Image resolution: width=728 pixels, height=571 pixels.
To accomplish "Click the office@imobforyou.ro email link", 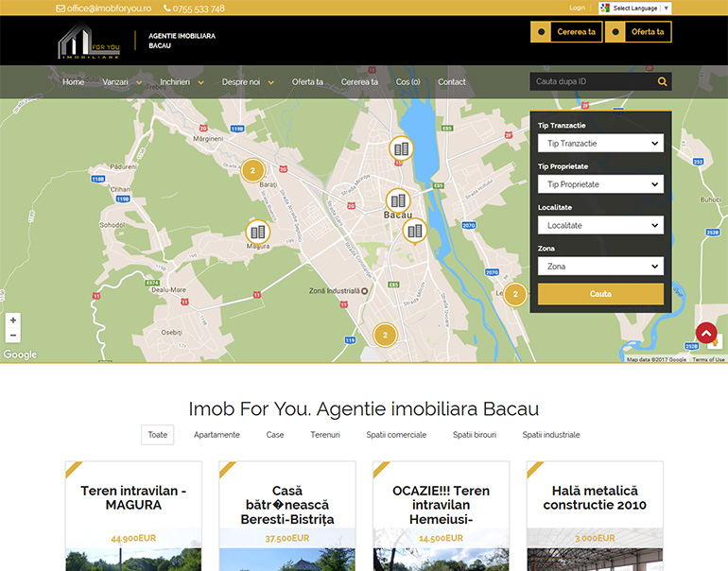I will 109,9.
